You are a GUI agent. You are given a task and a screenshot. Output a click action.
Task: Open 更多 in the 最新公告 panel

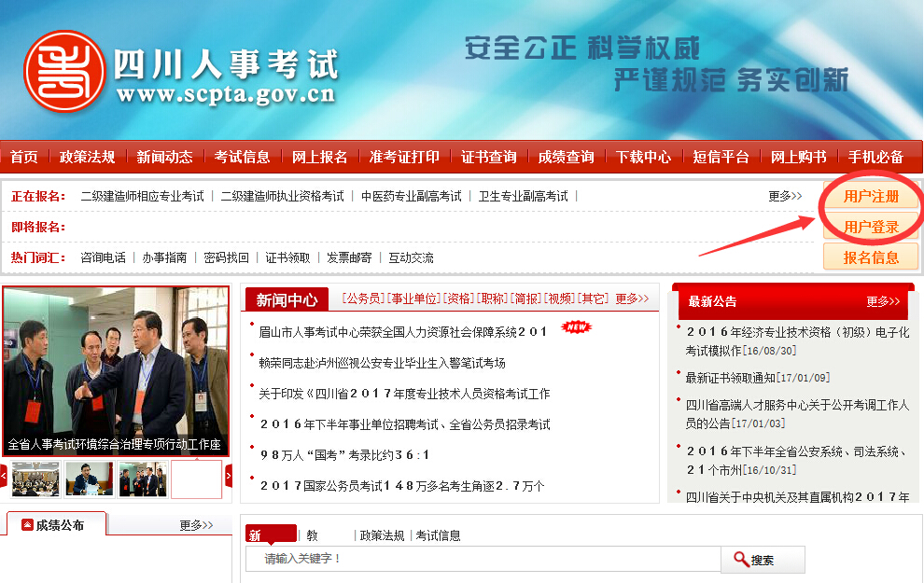click(884, 299)
